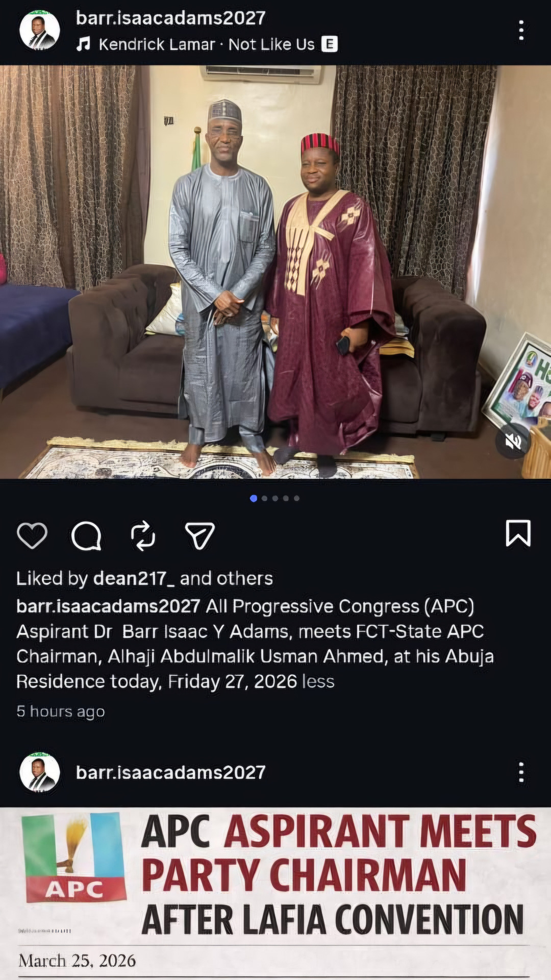This screenshot has height=980, width=551.
Task: Repost using the arrows icon
Action: click(143, 535)
